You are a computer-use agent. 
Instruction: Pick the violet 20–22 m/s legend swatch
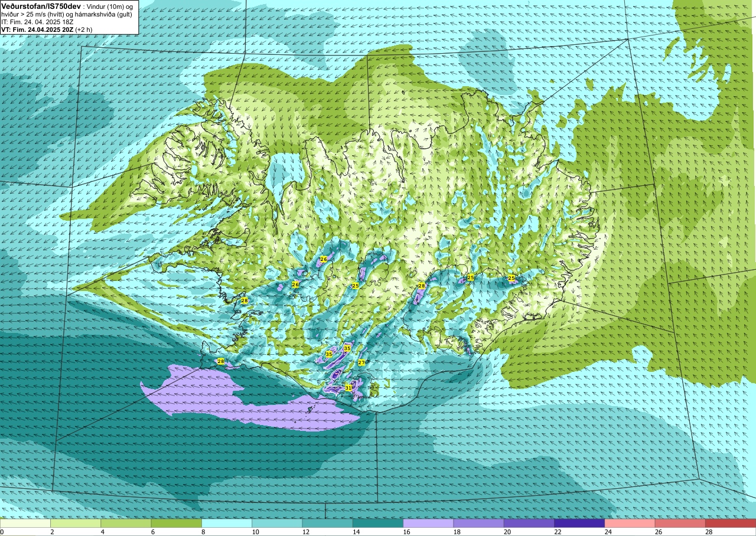[529, 523]
